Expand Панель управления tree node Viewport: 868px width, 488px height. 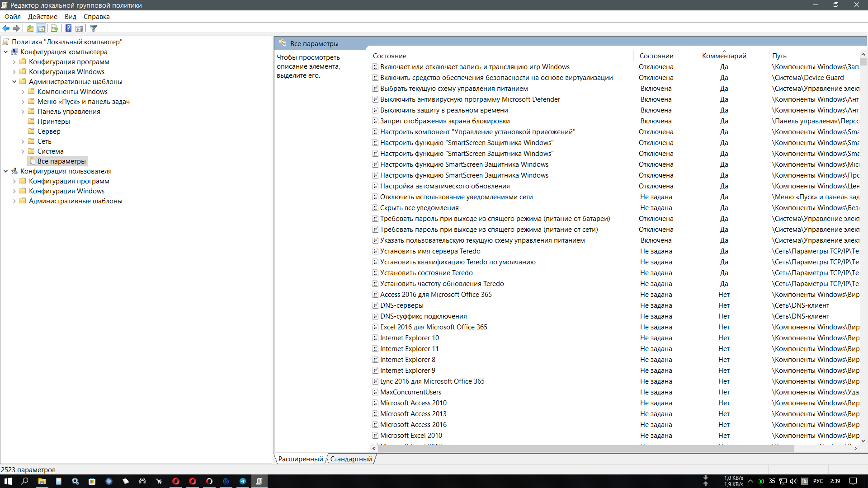[x=23, y=112]
